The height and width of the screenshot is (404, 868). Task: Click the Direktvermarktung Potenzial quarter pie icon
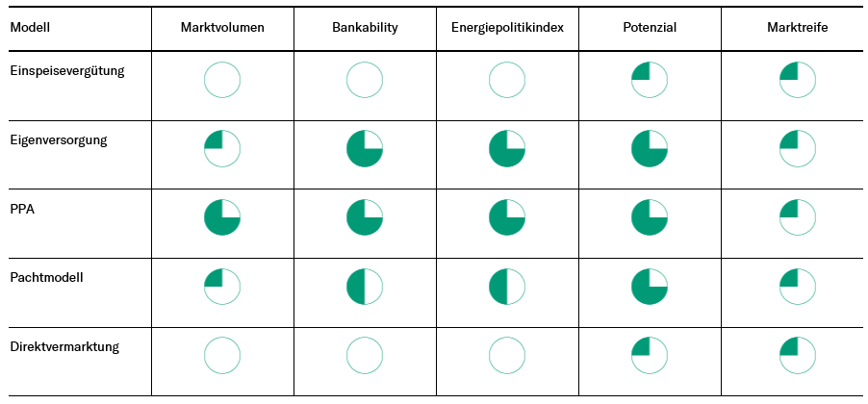coord(650,355)
